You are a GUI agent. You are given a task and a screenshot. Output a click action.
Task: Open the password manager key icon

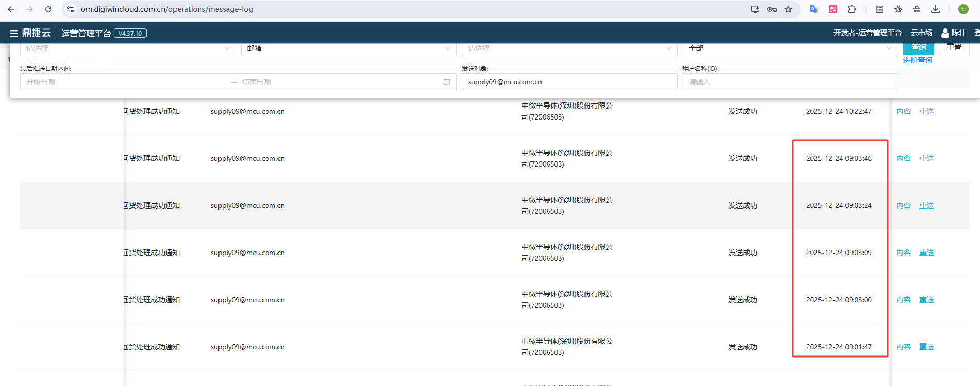pos(772,9)
